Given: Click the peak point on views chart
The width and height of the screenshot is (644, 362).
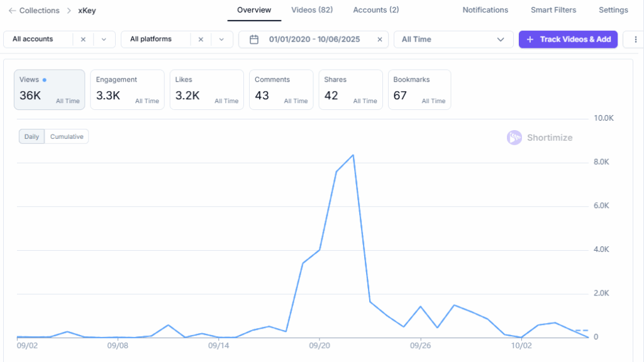Looking at the screenshot, I should tap(353, 155).
